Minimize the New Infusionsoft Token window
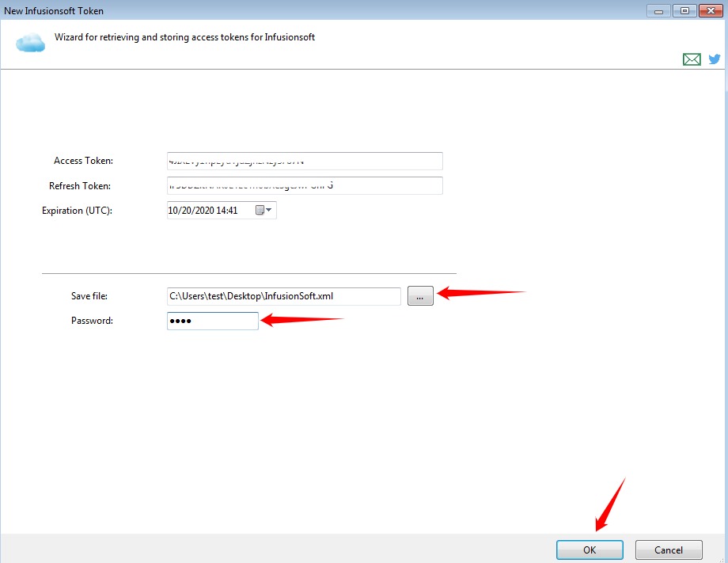The width and height of the screenshot is (728, 563). (659, 10)
